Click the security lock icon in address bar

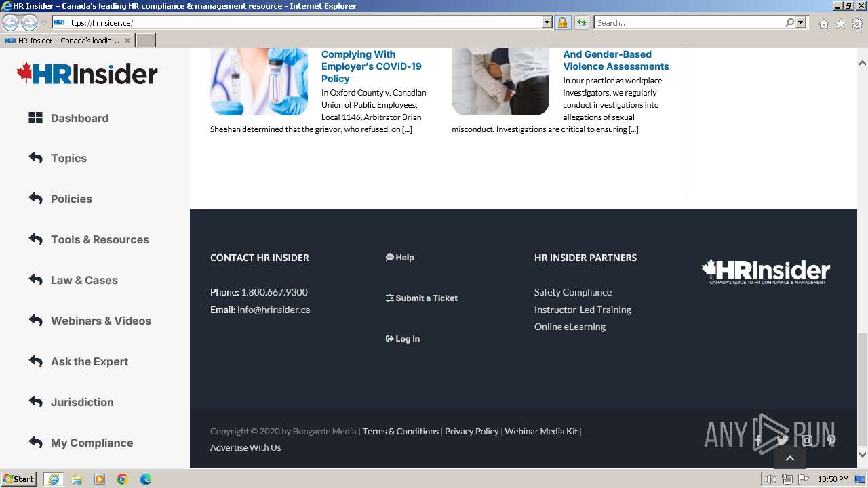[562, 22]
